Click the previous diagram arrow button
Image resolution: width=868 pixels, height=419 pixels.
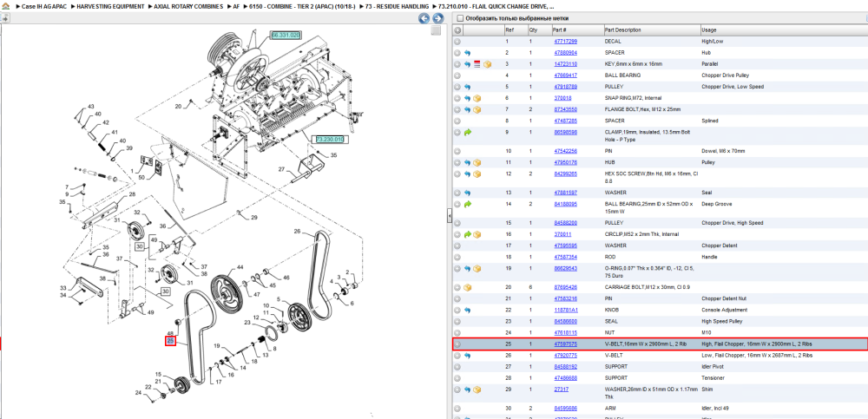(424, 18)
